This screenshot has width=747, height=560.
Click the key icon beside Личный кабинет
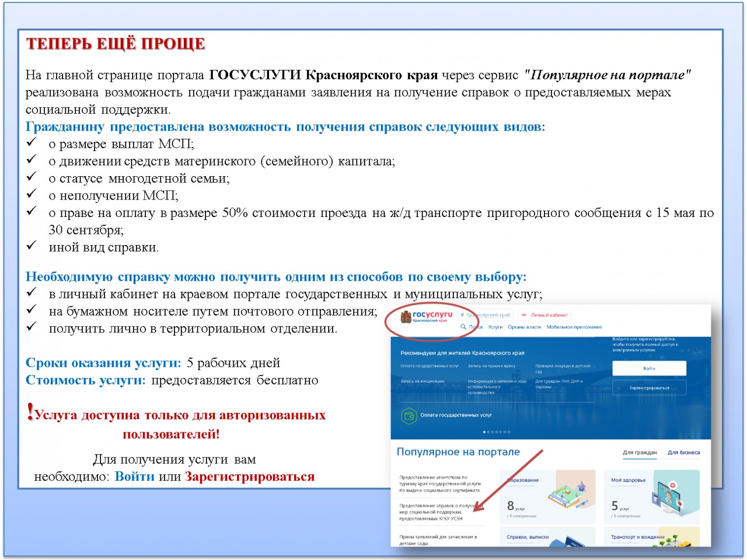524,315
